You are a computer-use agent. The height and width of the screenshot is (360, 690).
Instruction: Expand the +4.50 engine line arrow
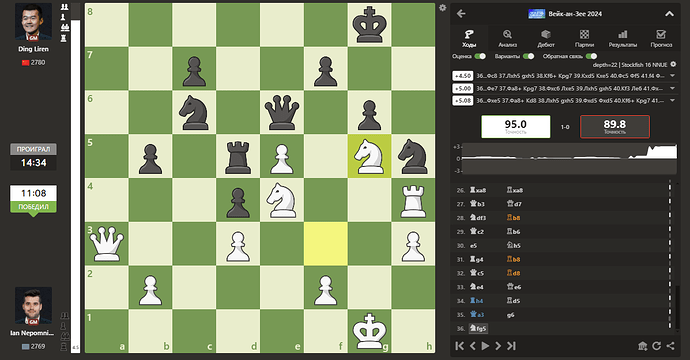(672, 76)
